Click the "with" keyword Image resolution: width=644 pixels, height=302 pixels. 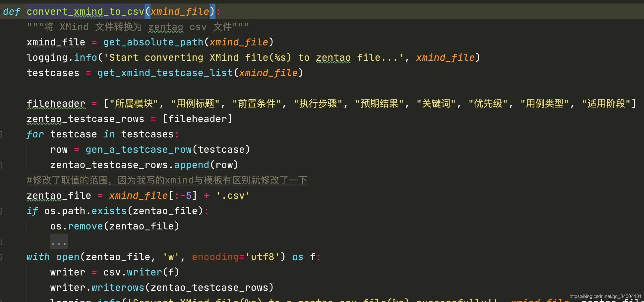pyautogui.click(x=38, y=257)
